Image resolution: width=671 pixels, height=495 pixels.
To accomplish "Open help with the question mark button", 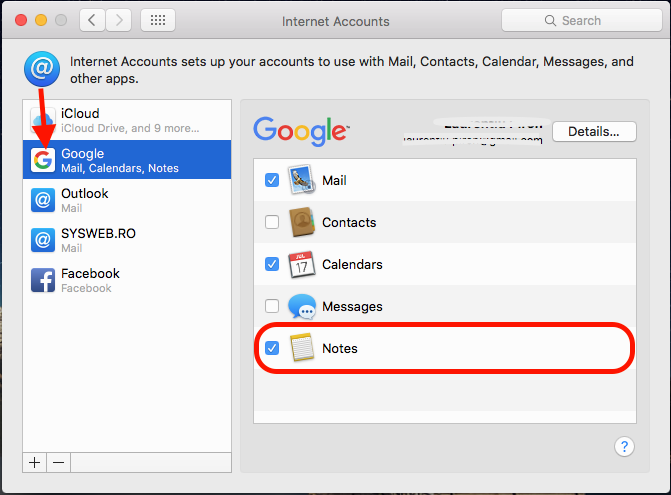I will click(x=624, y=447).
